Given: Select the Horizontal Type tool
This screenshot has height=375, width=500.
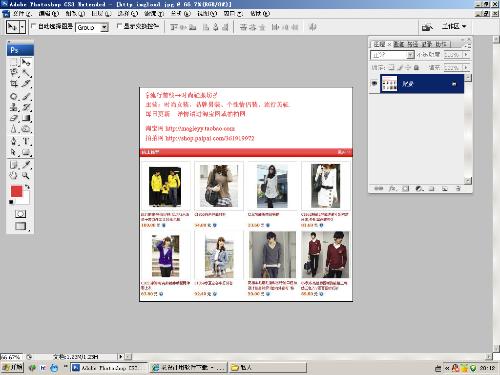Looking at the screenshot, I should pos(26,141).
